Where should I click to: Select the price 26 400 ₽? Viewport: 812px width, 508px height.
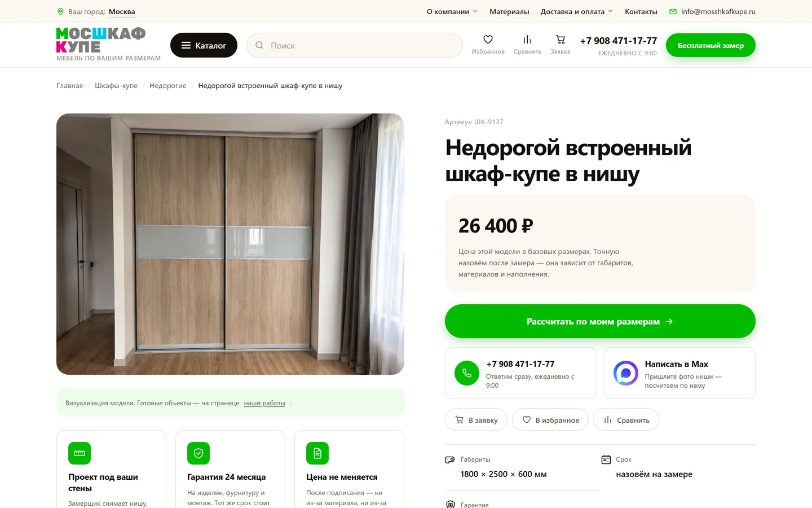[x=496, y=226]
